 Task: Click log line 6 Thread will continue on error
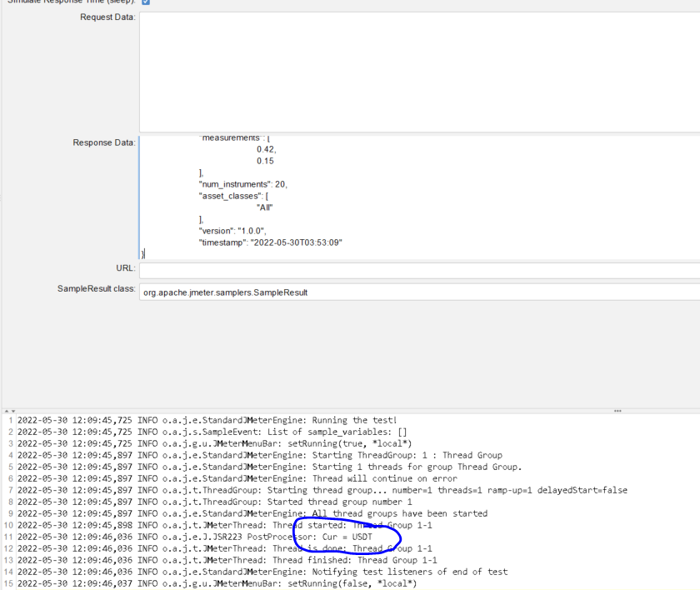[x=237, y=478]
